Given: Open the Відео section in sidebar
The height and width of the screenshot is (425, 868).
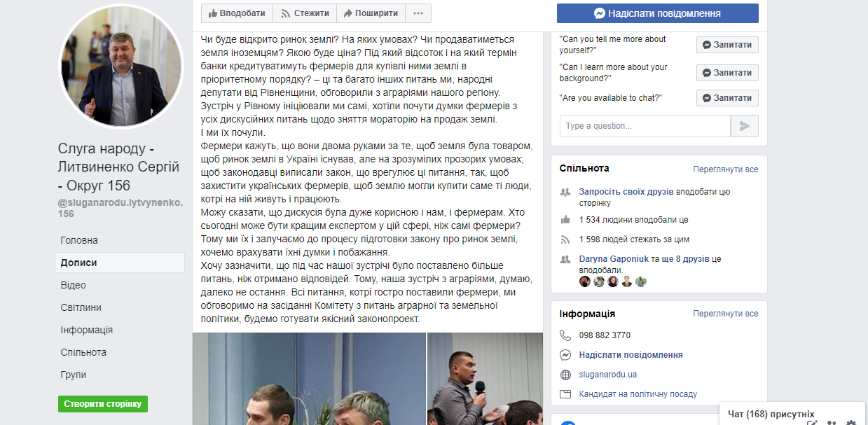Looking at the screenshot, I should 74,285.
